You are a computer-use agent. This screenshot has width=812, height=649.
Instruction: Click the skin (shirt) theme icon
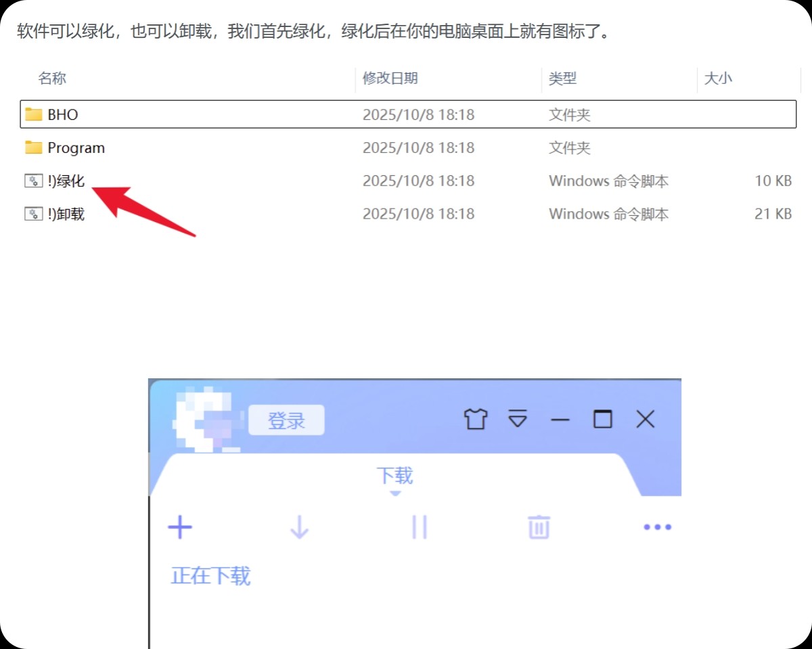pyautogui.click(x=476, y=420)
